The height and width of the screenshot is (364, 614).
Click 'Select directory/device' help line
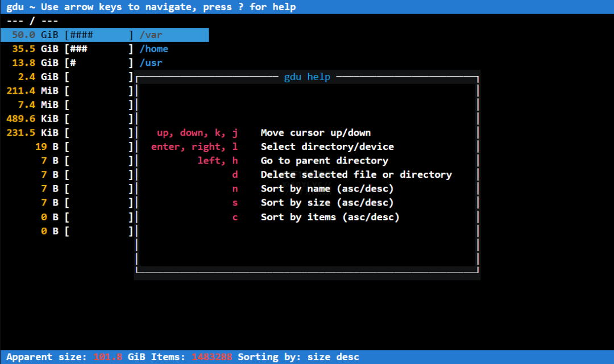(x=327, y=147)
